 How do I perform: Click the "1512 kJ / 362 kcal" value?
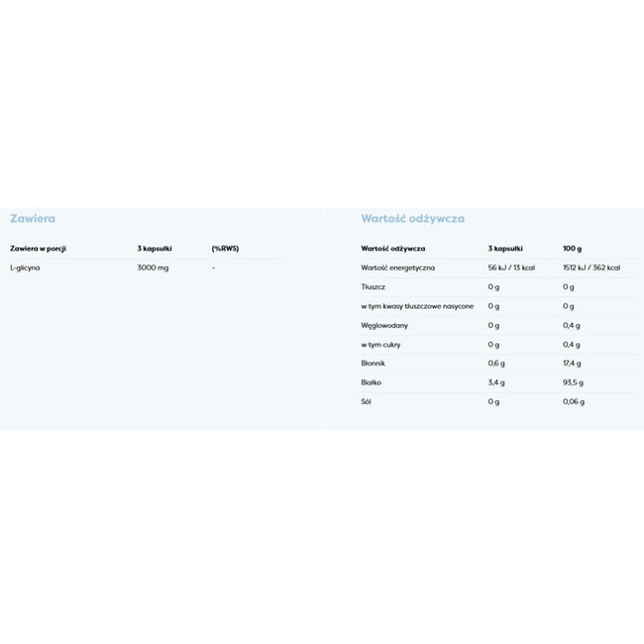click(x=591, y=268)
